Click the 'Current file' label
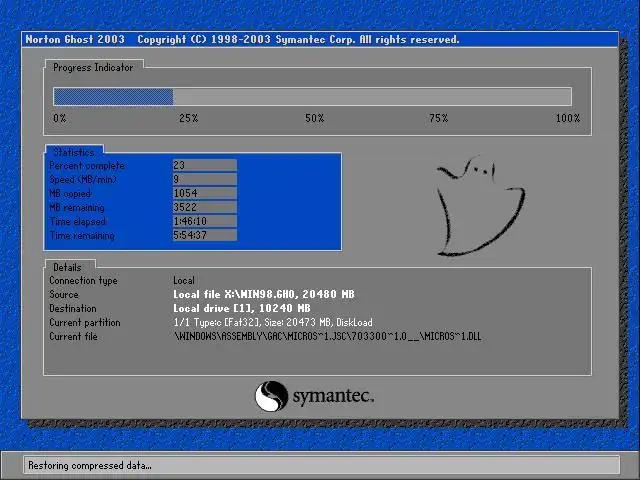This screenshot has width=640, height=480. point(73,336)
